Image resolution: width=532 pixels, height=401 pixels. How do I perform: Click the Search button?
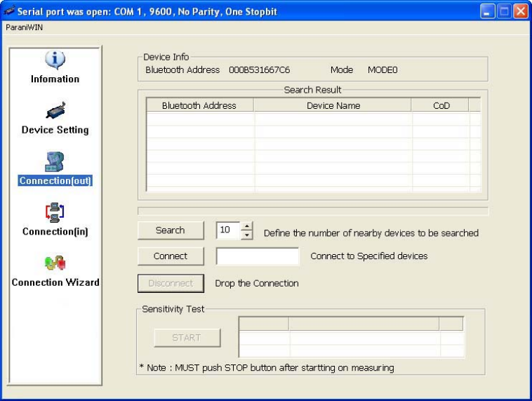coord(171,230)
